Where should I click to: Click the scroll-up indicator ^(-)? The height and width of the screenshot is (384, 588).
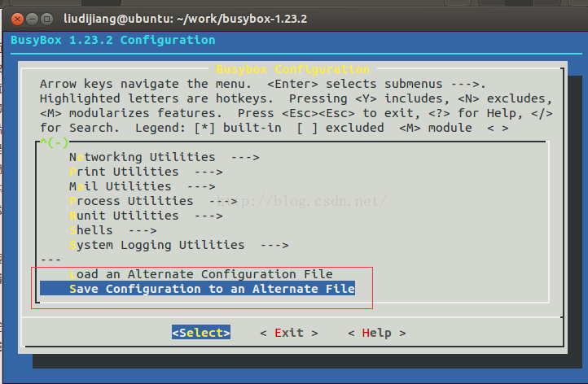tap(55, 142)
